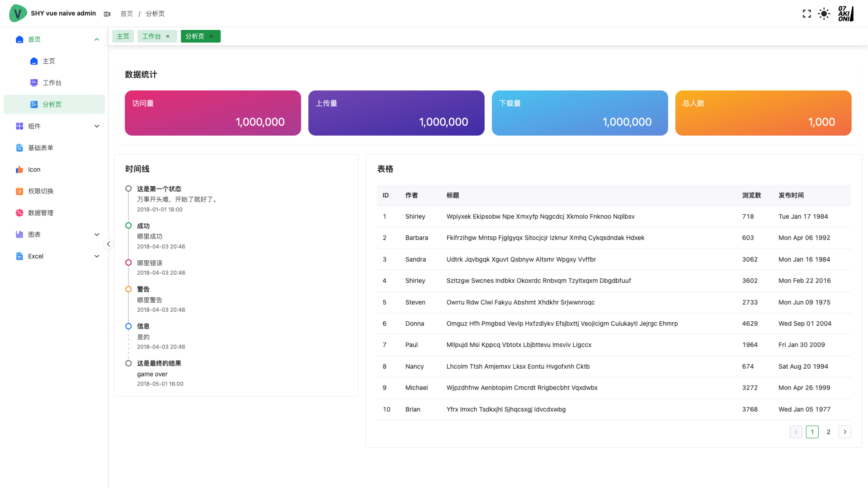
Task: Close the 工作台 tab with its x
Action: click(x=168, y=36)
